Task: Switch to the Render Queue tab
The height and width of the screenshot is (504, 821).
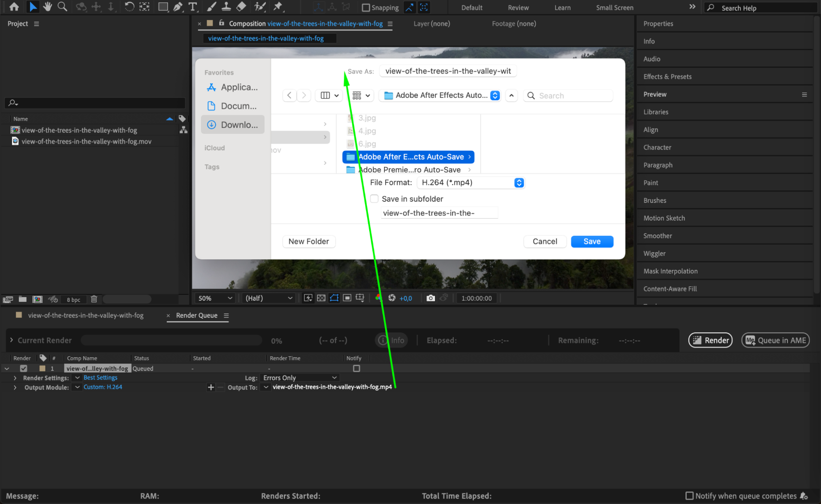Action: [x=197, y=315]
